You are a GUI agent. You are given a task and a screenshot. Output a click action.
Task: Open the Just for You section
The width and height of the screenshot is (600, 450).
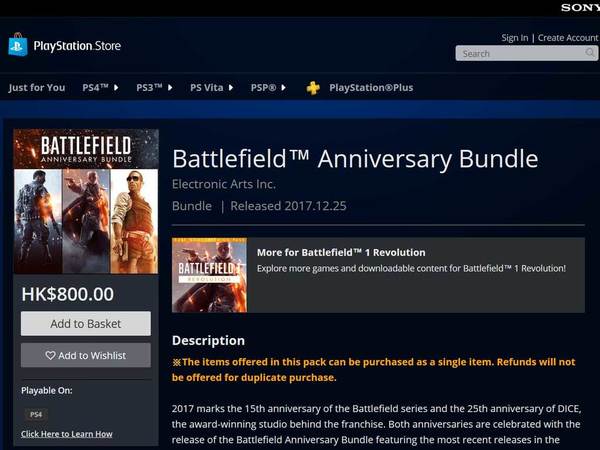[37, 88]
